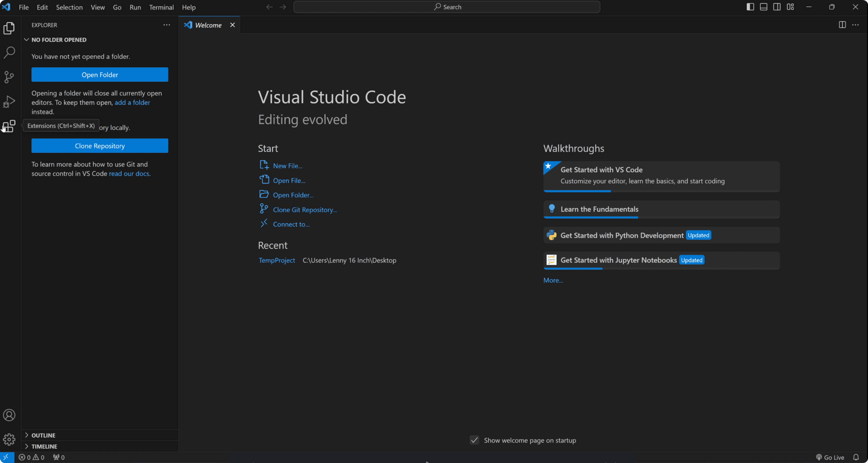868x463 pixels.
Task: Open Run and Debug view
Action: [x=9, y=101]
